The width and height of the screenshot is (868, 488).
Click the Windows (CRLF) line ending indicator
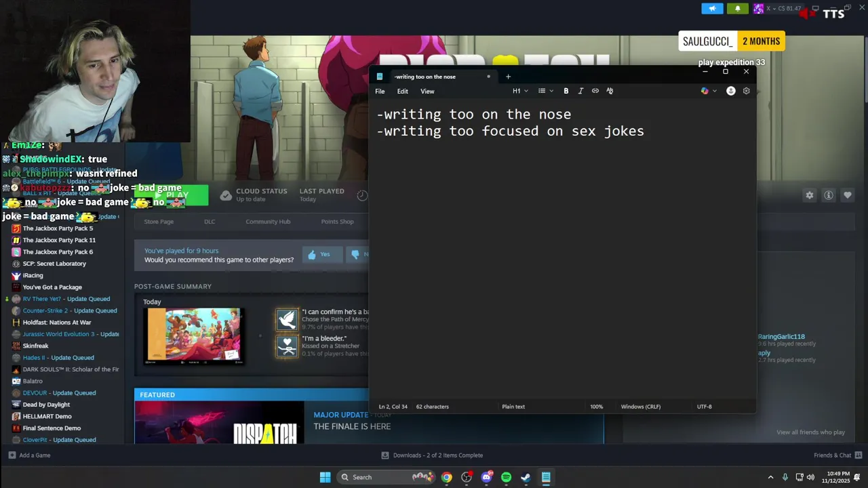click(640, 407)
